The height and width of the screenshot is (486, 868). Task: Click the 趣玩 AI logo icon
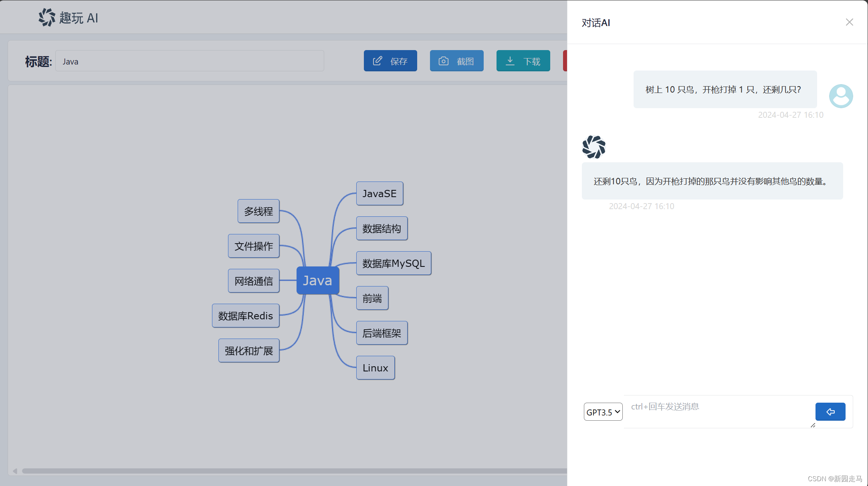(47, 17)
